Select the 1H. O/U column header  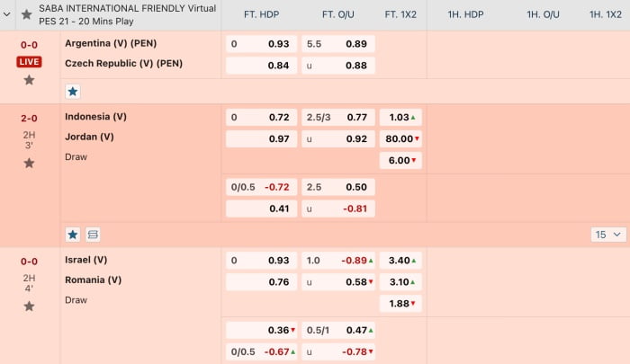click(x=543, y=15)
